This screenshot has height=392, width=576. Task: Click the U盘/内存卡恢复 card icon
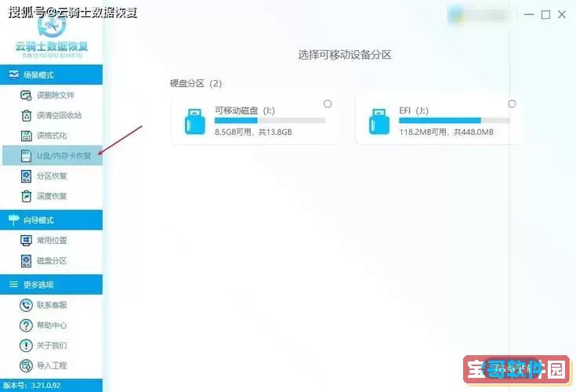click(26, 156)
